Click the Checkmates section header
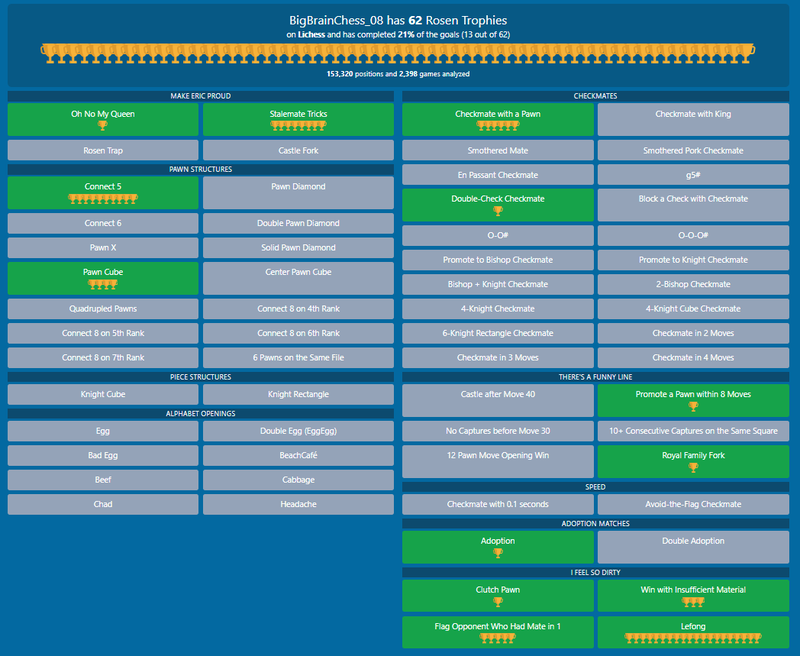This screenshot has width=800, height=656. click(596, 97)
